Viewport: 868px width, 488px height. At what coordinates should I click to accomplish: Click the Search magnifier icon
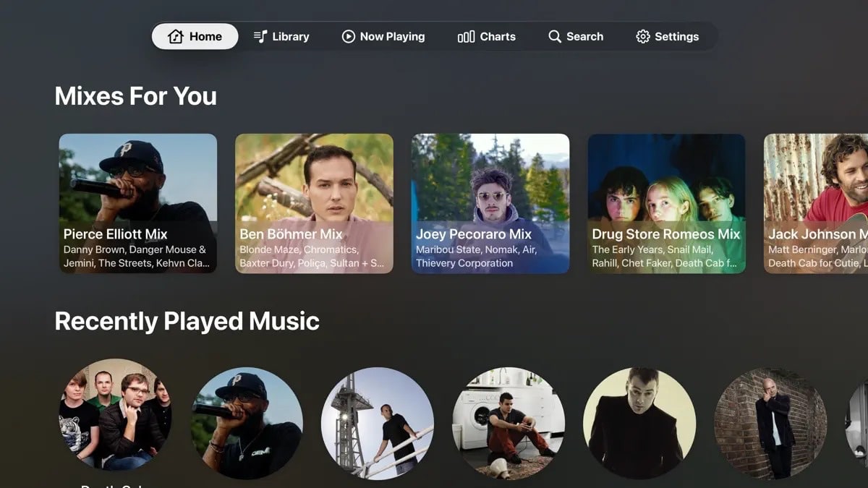[555, 36]
